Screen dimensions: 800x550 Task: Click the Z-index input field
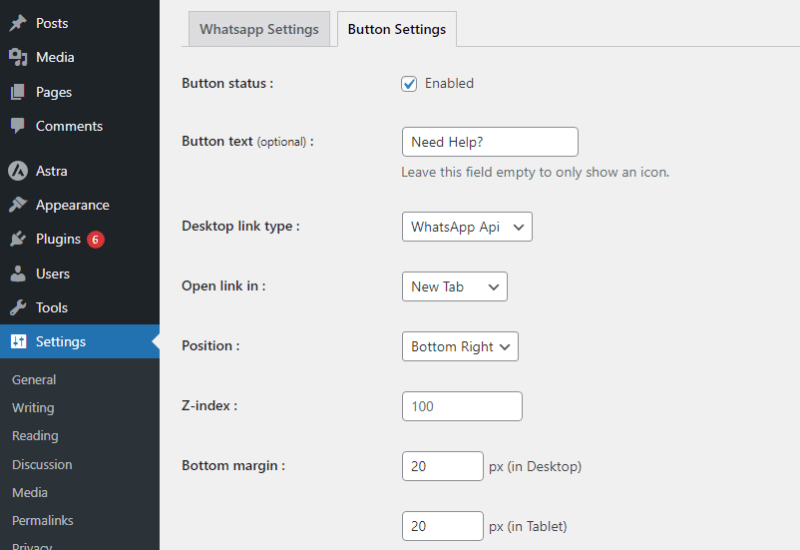(x=462, y=406)
